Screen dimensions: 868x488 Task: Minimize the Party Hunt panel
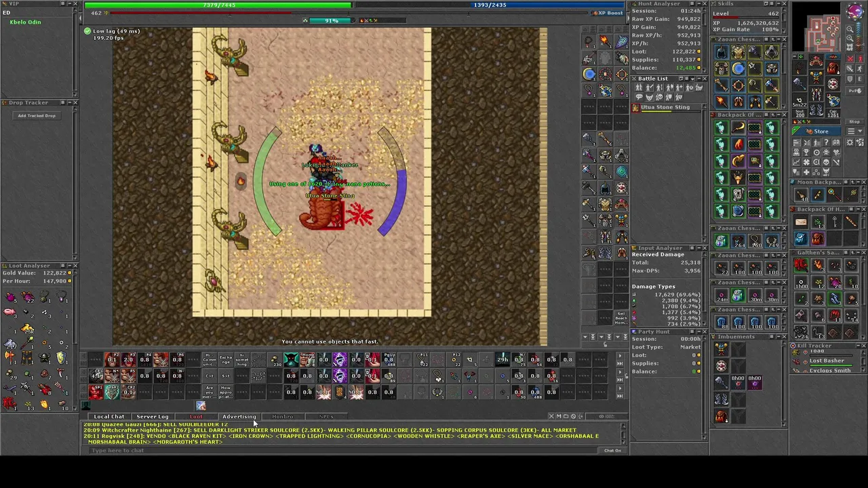[699, 331]
